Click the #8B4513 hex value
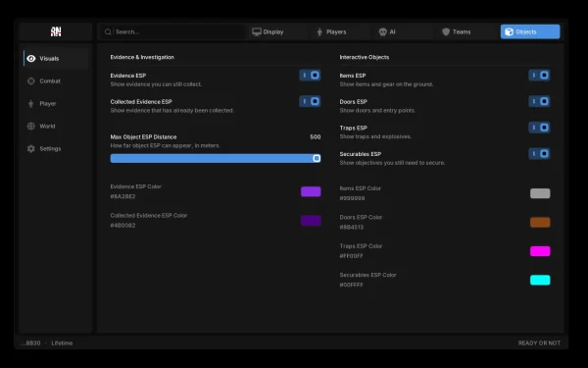This screenshot has height=368, width=588. [352, 228]
